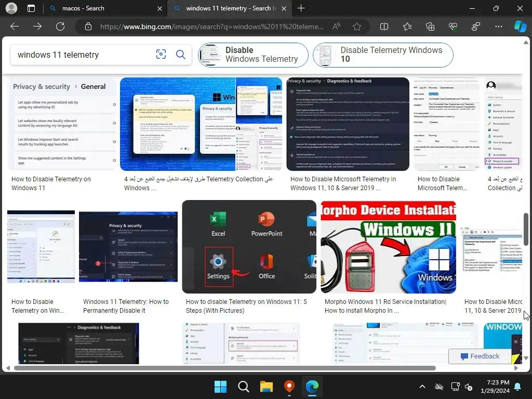
Task: Open blue Telemetry Collection collage thumbnail
Action: [201, 124]
